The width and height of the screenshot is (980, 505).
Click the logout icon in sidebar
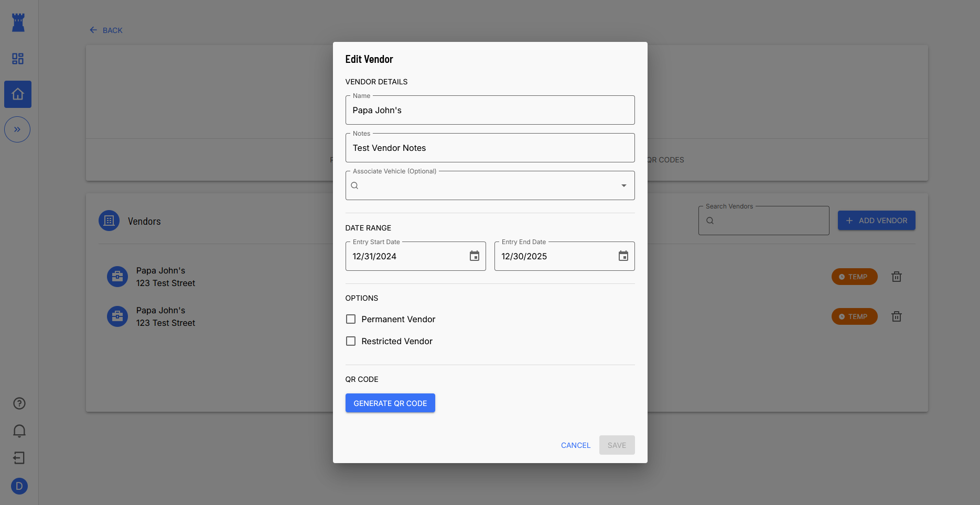tap(19, 458)
